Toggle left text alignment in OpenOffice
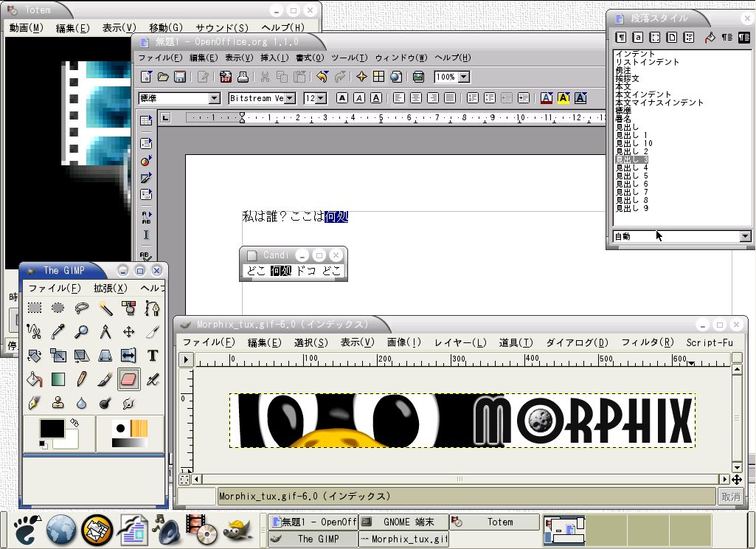Screen dimensions: 756x549 click(398, 98)
